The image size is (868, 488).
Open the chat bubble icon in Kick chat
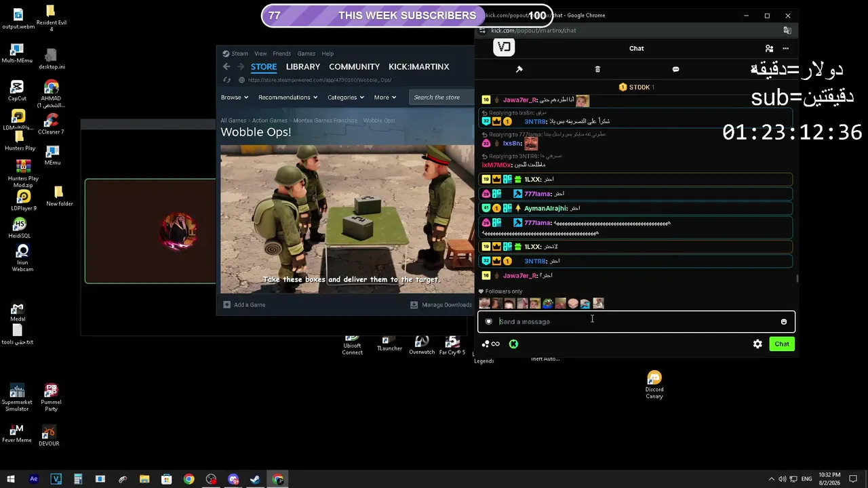coord(675,69)
